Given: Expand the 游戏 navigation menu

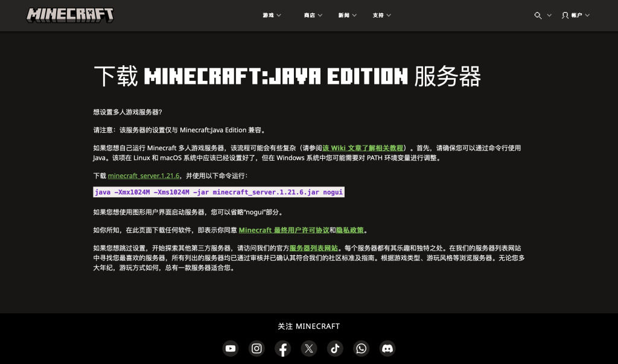Looking at the screenshot, I should (272, 15).
